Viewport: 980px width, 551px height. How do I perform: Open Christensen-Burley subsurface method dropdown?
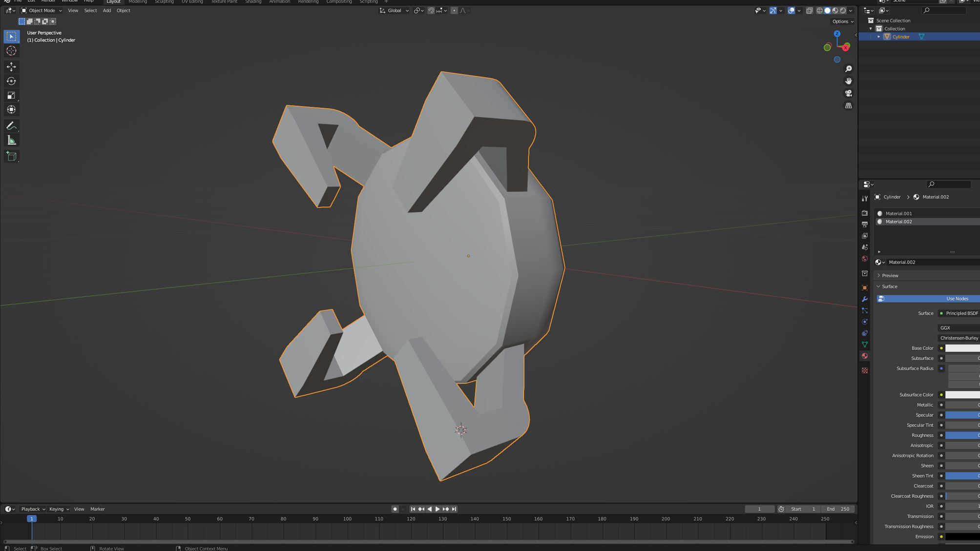coord(959,338)
